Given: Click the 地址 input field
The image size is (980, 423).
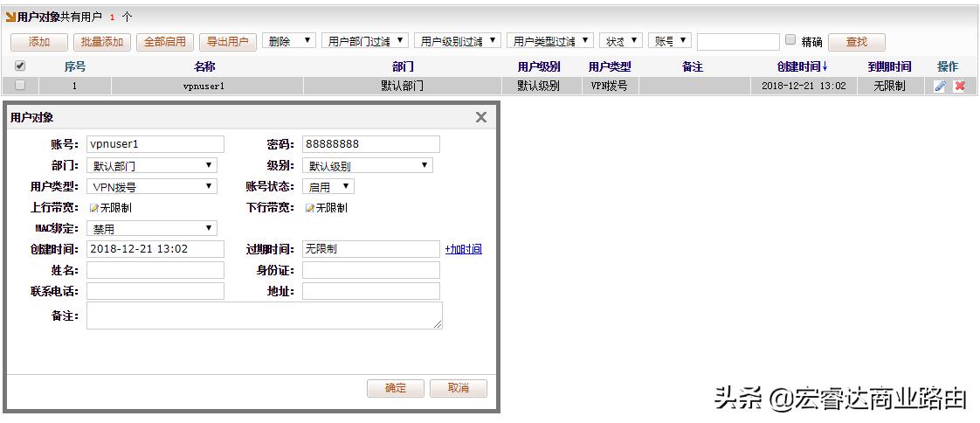Looking at the screenshot, I should tap(371, 291).
